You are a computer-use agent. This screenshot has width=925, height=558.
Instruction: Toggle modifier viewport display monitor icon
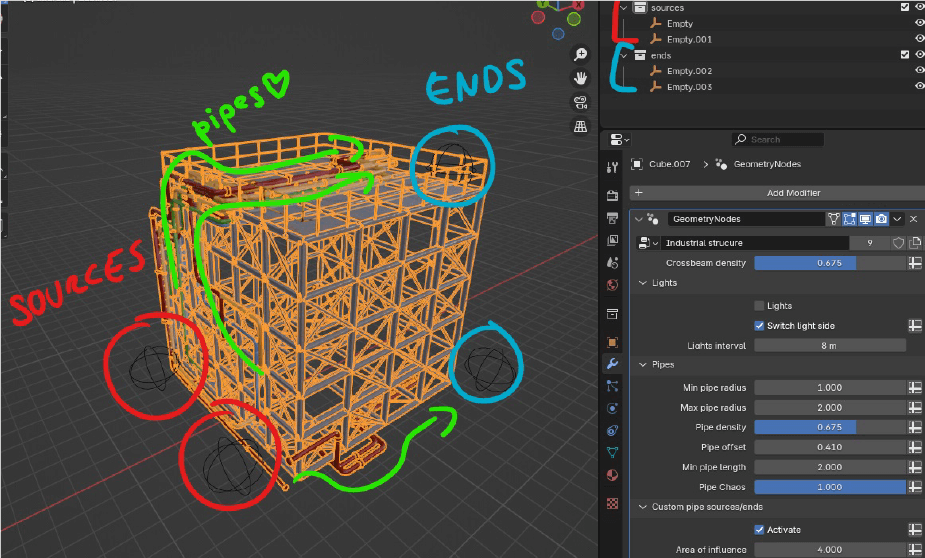865,219
